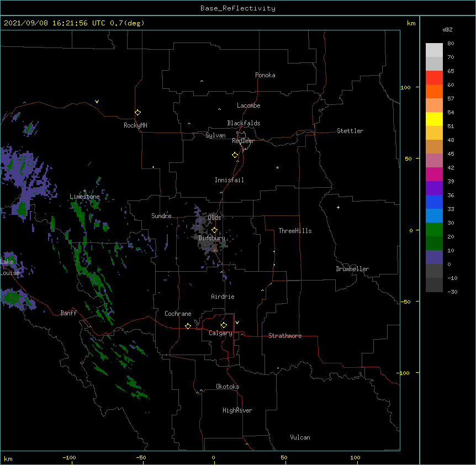Screen dimensions: 476x465
Task: Click the Banff label
Action: [x=68, y=313]
